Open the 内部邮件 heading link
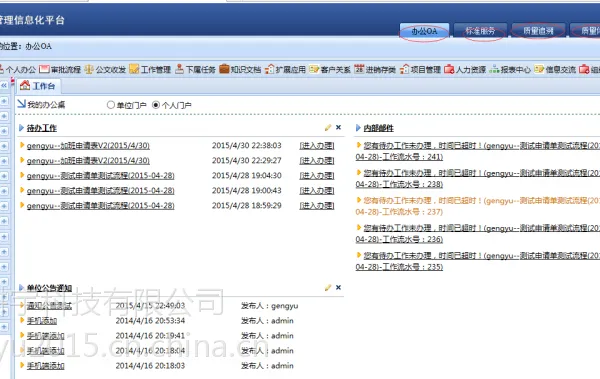Viewport: 600px width, 379px height. point(378,128)
